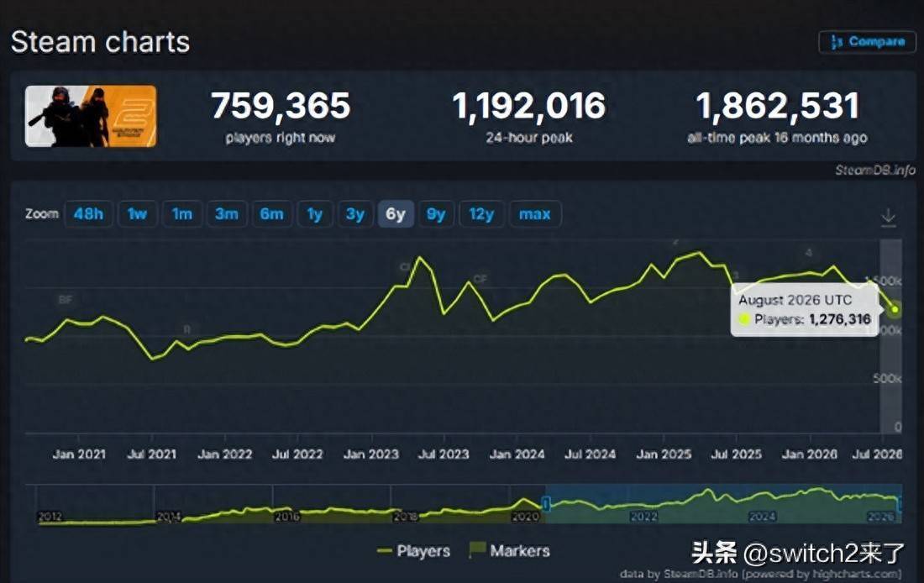Click the Jan 2021 axis label
The image size is (924, 583).
[x=79, y=454]
